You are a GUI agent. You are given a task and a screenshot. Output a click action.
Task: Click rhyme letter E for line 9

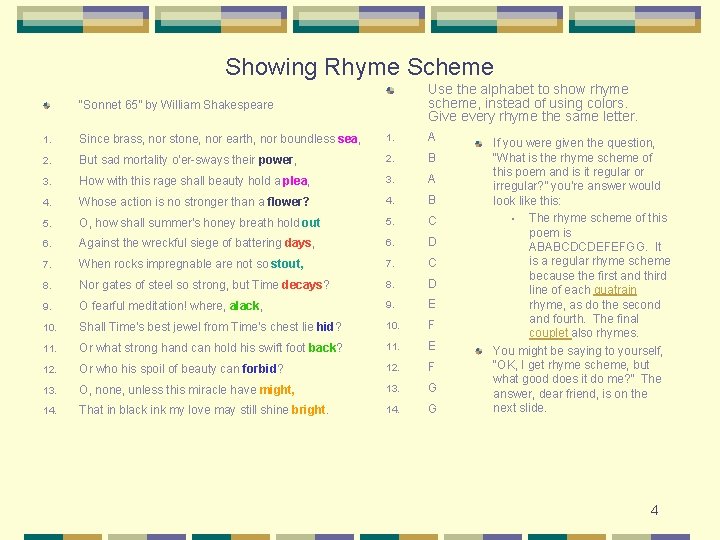pyautogui.click(x=432, y=304)
